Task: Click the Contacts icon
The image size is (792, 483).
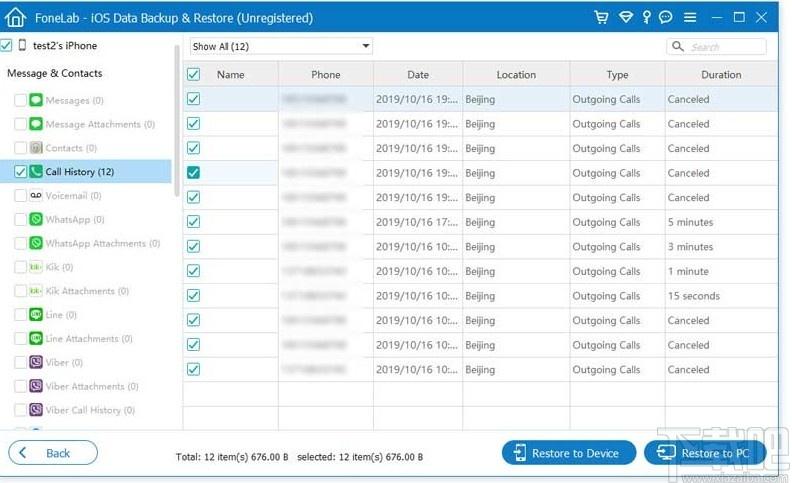Action: (x=36, y=148)
